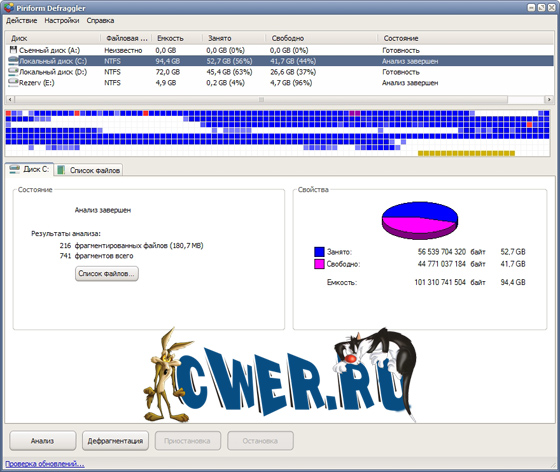560x472 pixels.
Task: Click the 4,7 GB (96%) free cell
Action: (x=291, y=83)
